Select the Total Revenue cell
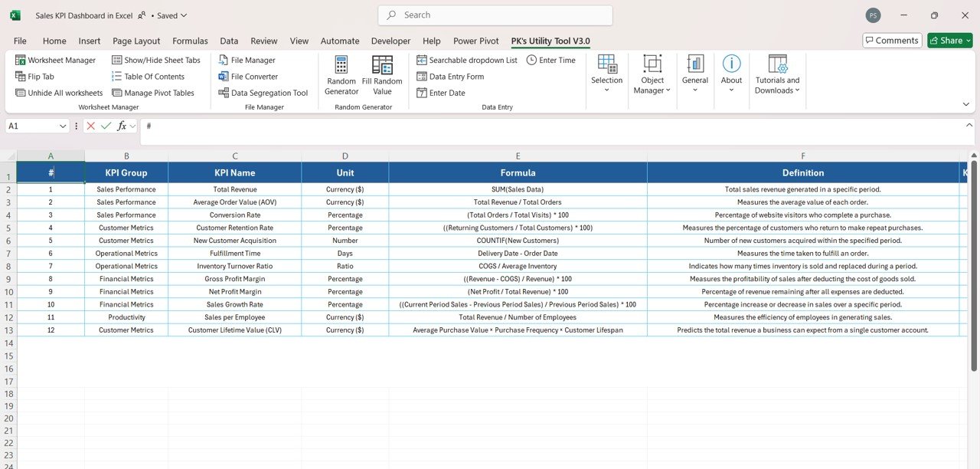The width and height of the screenshot is (980, 469). pyautogui.click(x=235, y=189)
